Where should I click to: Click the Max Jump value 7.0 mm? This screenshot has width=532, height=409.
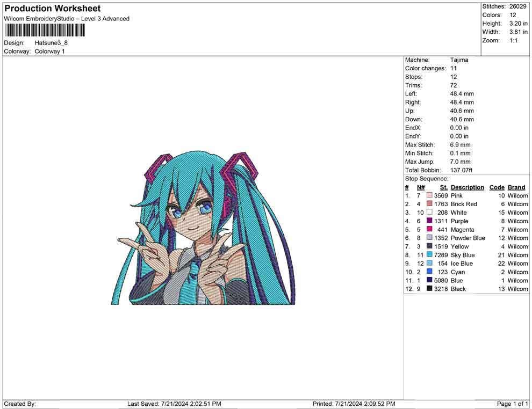pyautogui.click(x=460, y=162)
